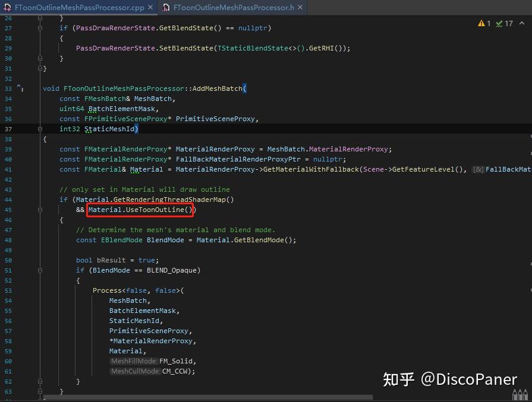Viewport: 532px width, 402px height.
Task: Click the [&] capture inlay hint on line 41
Action: pyautogui.click(x=478, y=169)
